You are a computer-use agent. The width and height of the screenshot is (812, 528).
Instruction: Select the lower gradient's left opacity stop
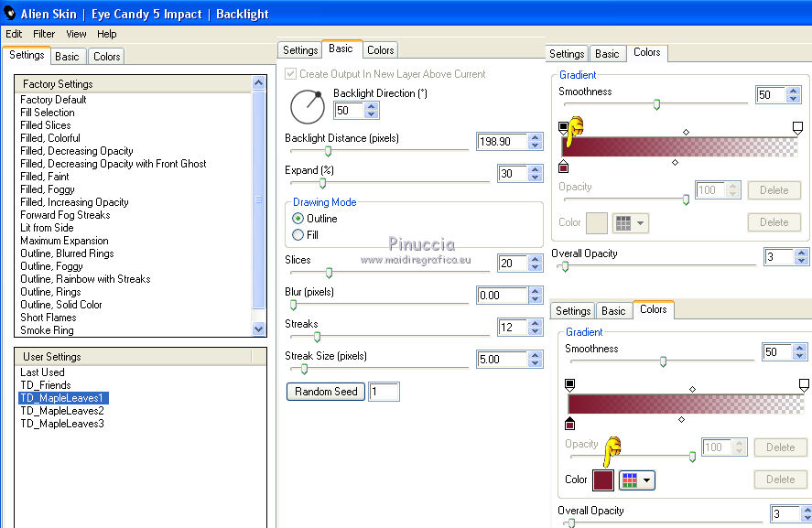[569, 385]
